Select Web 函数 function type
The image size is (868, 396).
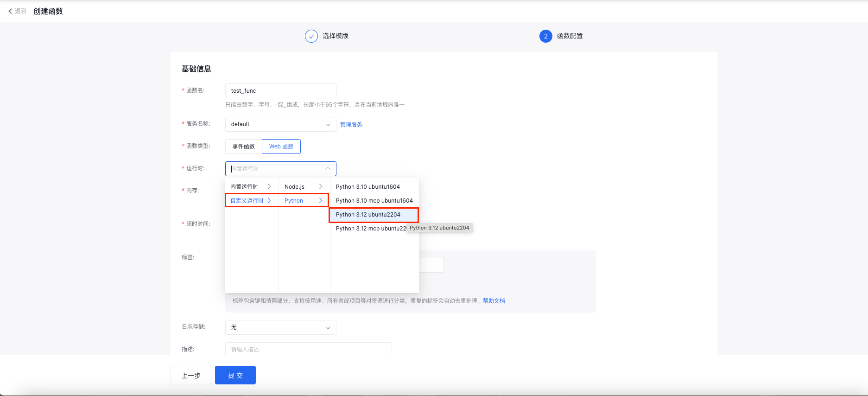[x=281, y=147]
